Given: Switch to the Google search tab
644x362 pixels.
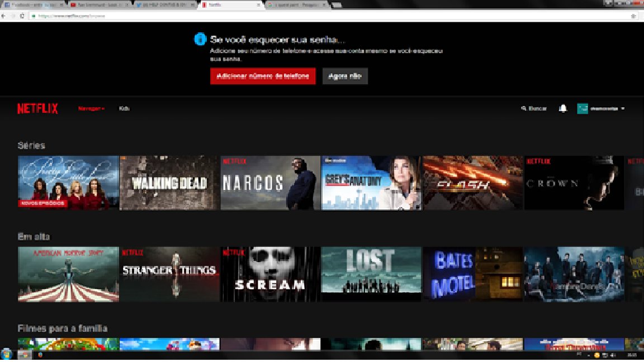Looking at the screenshot, I should point(297,5).
